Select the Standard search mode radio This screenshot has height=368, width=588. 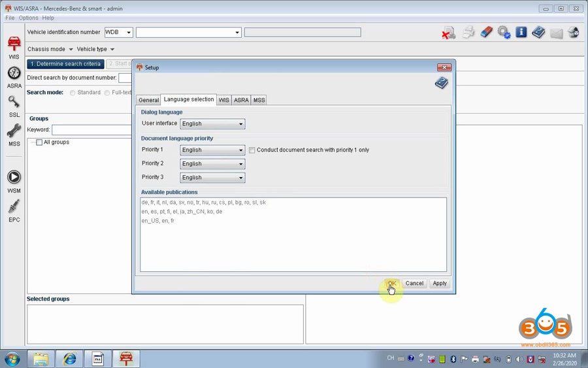[x=73, y=93]
